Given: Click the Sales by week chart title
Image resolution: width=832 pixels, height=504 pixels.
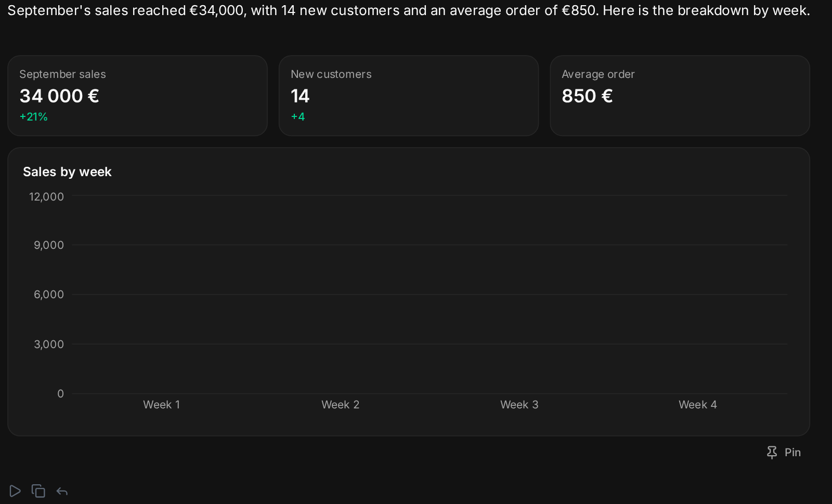Looking at the screenshot, I should tap(67, 172).
